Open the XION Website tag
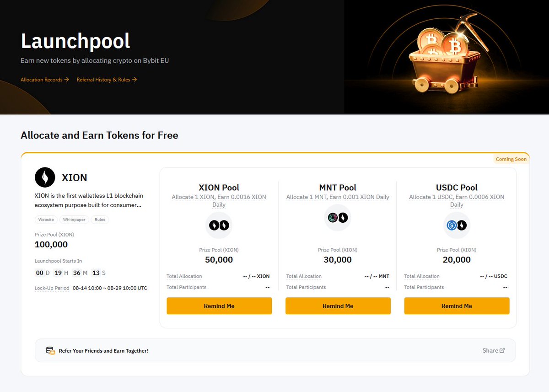The image size is (549, 392). tap(46, 220)
